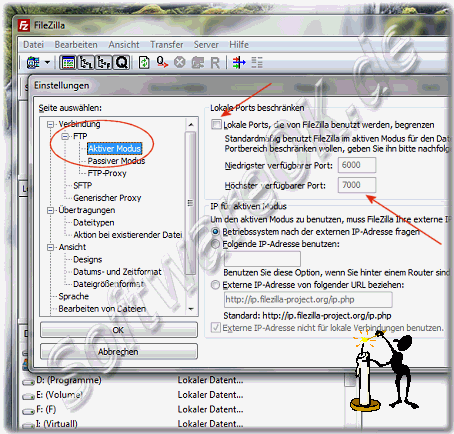Select the D: (Programme) drive icon

[28, 381]
